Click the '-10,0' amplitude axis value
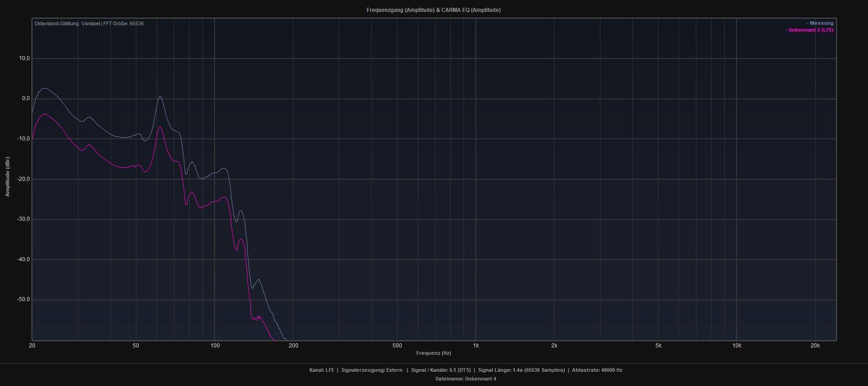The image size is (868, 386). pos(23,139)
